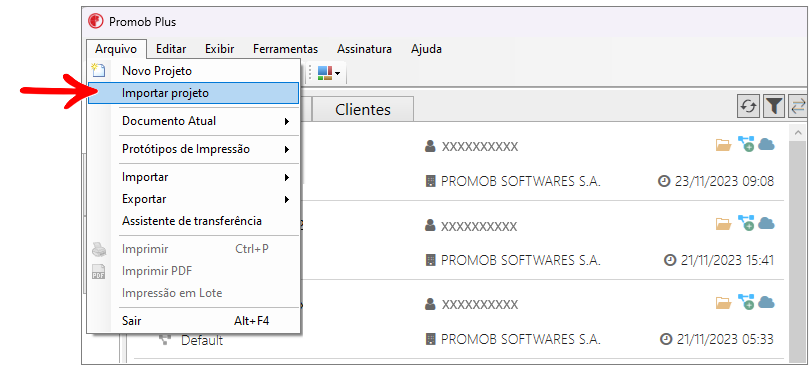Open the color blocks toolbar dropdown
This screenshot has height=381, width=809.
[329, 73]
